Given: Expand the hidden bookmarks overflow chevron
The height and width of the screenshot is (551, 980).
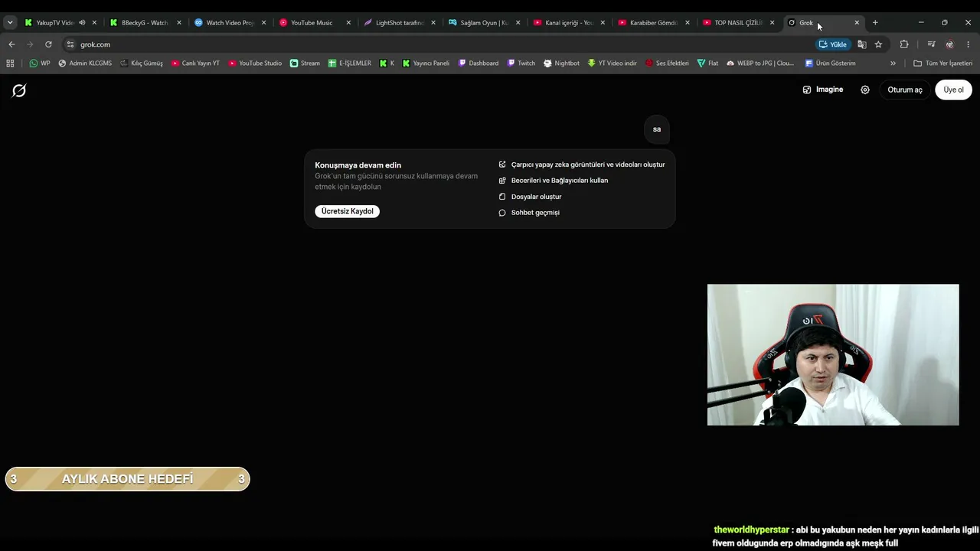Looking at the screenshot, I should [x=893, y=64].
